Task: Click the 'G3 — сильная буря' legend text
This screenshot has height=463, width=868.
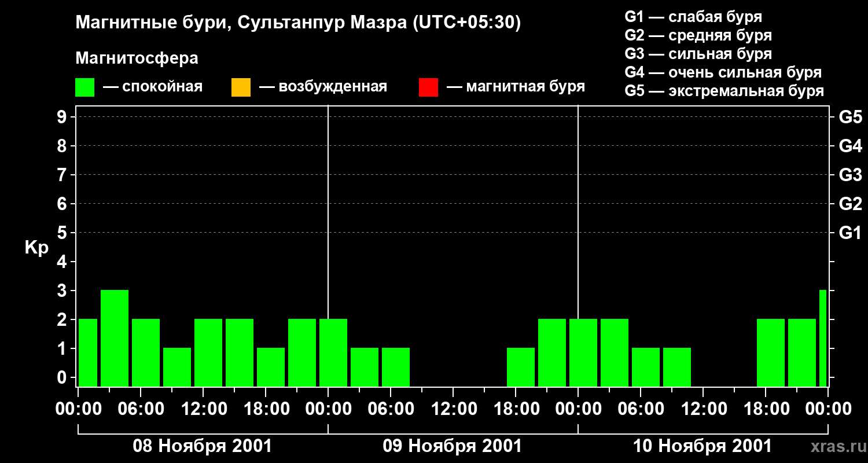Action: click(698, 54)
